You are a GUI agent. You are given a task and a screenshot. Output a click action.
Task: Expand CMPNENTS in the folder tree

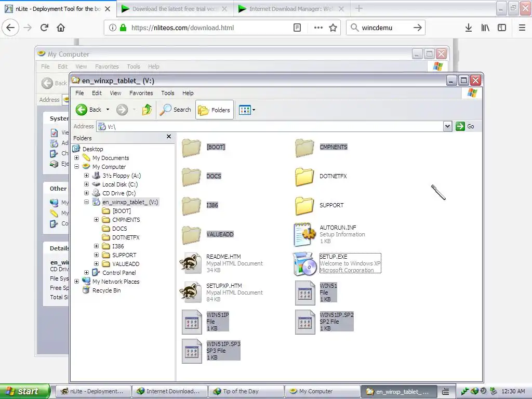96,220
